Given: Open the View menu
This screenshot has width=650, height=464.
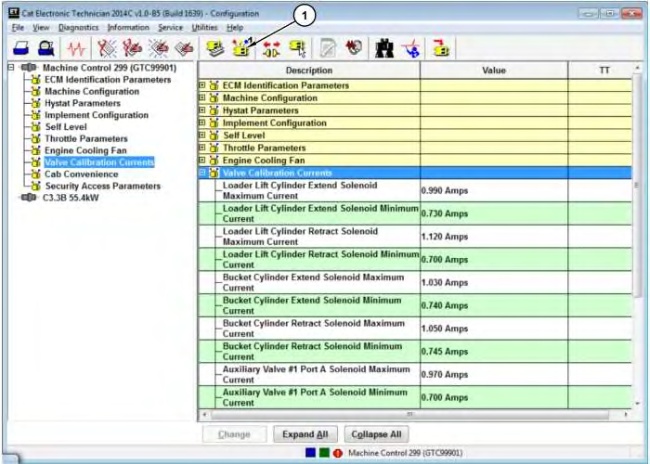Looking at the screenshot, I should [x=41, y=28].
